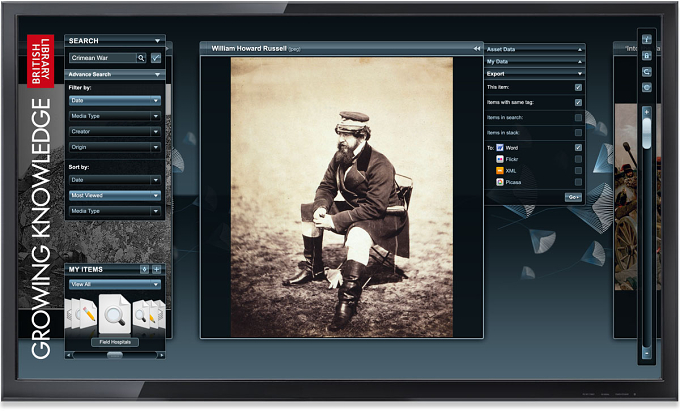The width and height of the screenshot is (680, 411).
Task: Click the rotate arrow icon on right toolbar
Action: (647, 72)
